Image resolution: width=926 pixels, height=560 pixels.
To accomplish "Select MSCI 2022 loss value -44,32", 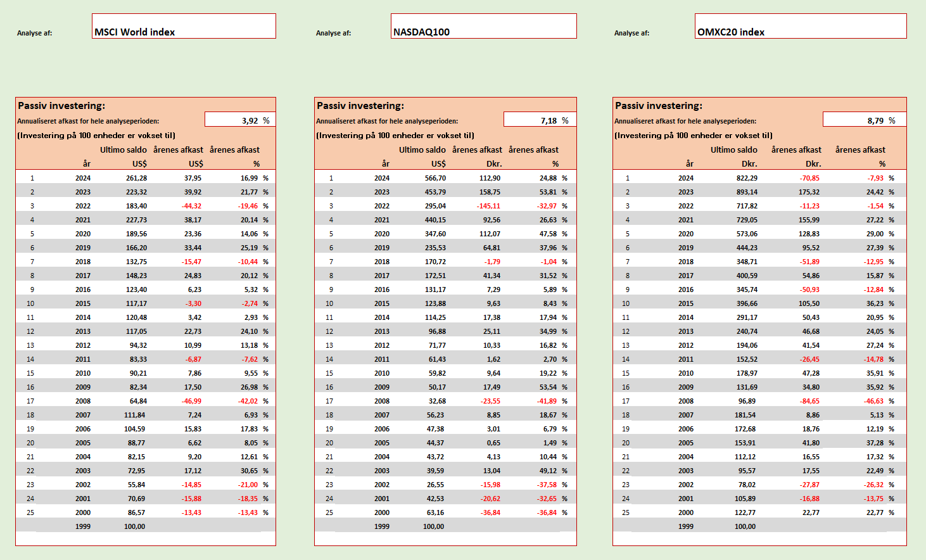I will [191, 206].
